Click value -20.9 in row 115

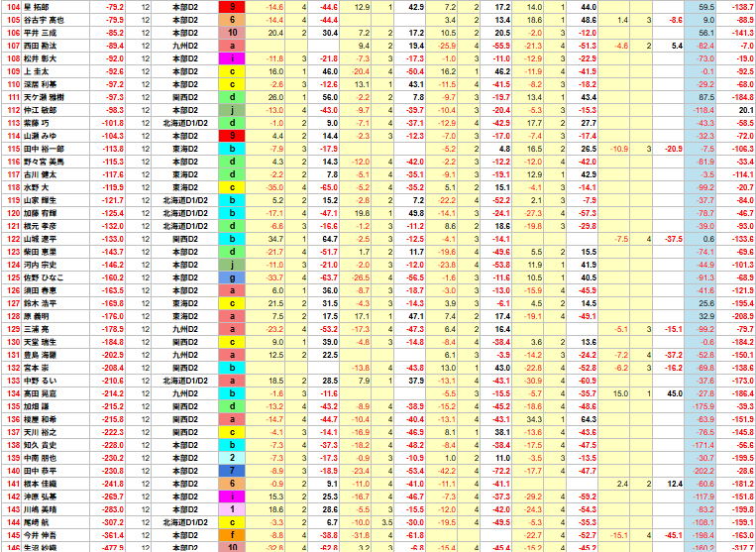[x=672, y=149]
